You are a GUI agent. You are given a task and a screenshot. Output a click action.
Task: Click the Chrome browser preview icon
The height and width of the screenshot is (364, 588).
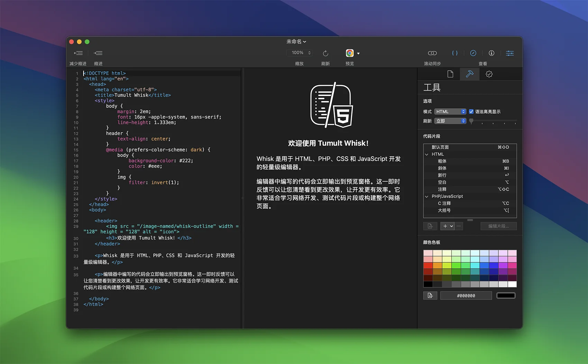[x=350, y=53]
